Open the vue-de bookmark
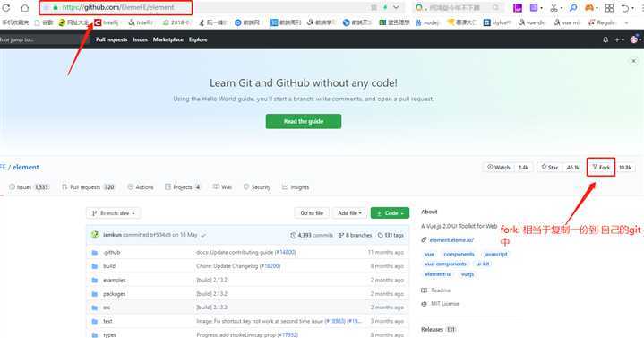This screenshot has height=338, width=644. pos(532,22)
